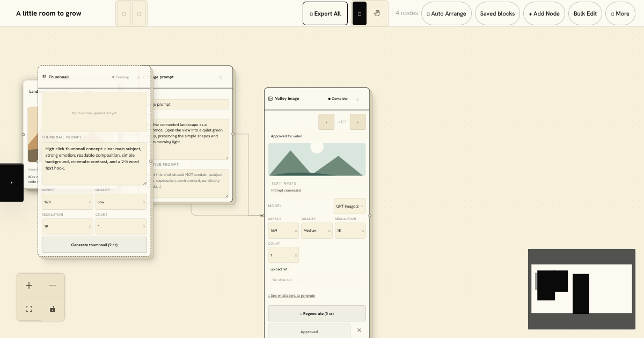The width and height of the screenshot is (644, 338).
Task: Click See what's sent to generate link
Action: point(291,296)
